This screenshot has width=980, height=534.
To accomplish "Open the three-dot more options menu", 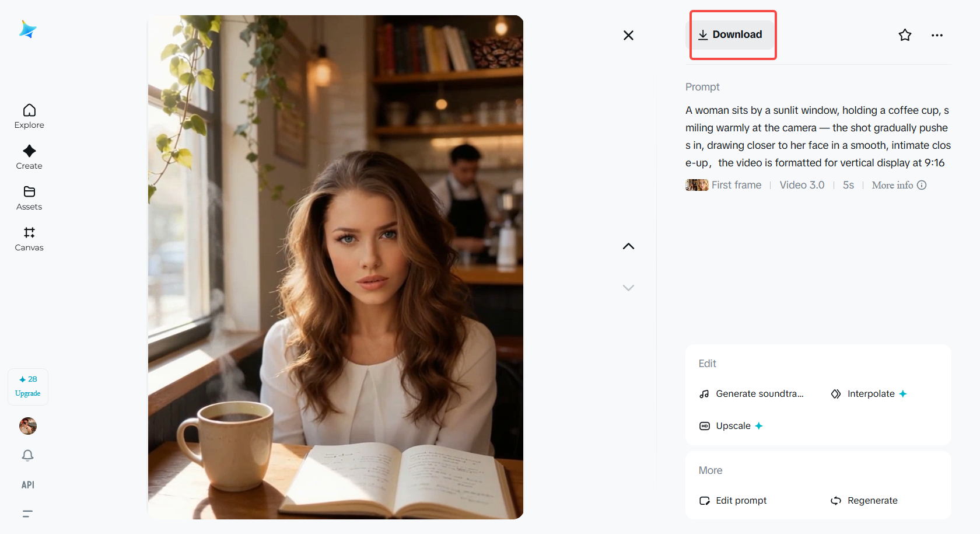I will pyautogui.click(x=937, y=35).
